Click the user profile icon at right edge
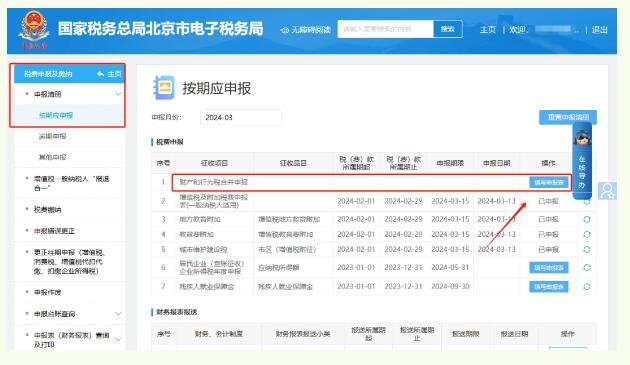Screen dimensions: 630x365 coord(607,191)
